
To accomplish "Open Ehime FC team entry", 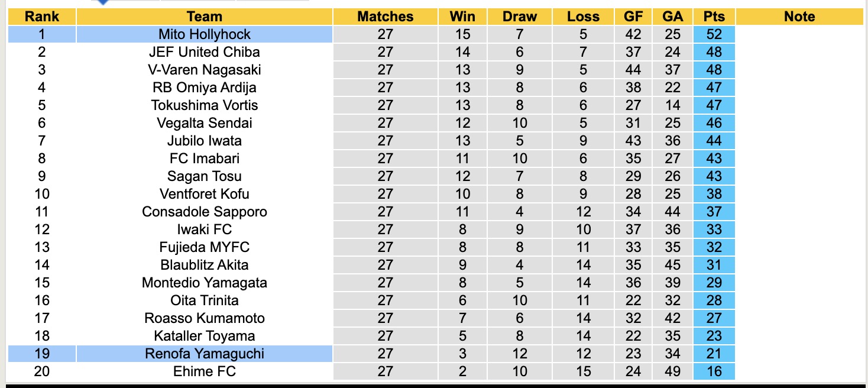I will [204, 371].
